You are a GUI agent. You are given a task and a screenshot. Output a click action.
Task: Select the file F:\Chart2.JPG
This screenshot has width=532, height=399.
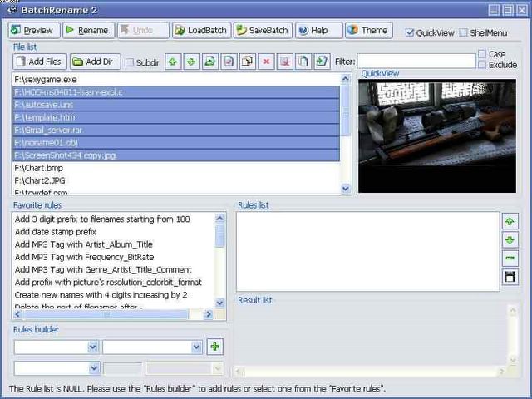click(176, 180)
